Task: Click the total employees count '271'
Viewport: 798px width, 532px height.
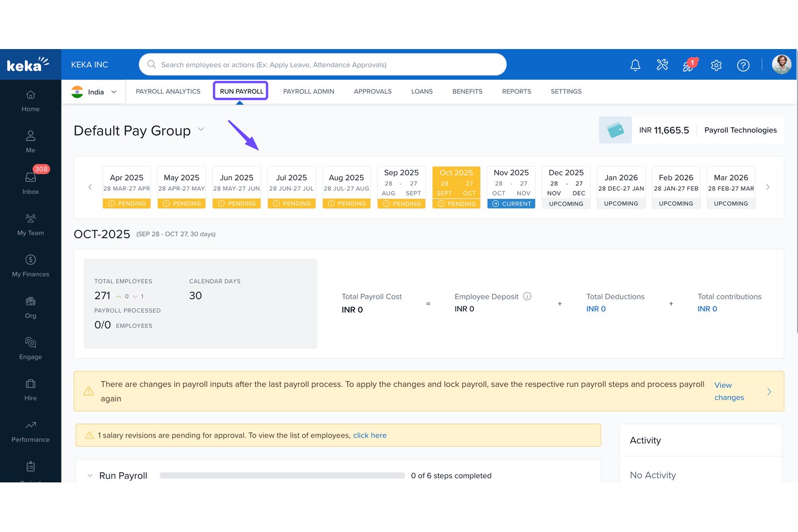Action: tap(102, 295)
